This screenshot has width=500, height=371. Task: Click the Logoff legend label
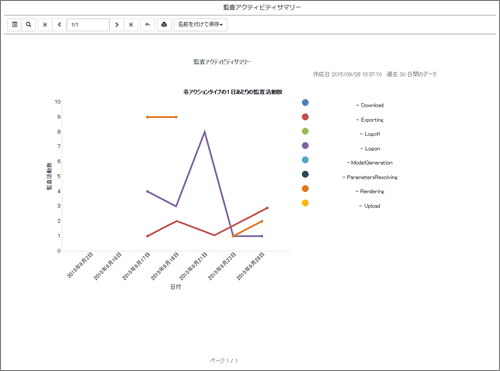(370, 134)
